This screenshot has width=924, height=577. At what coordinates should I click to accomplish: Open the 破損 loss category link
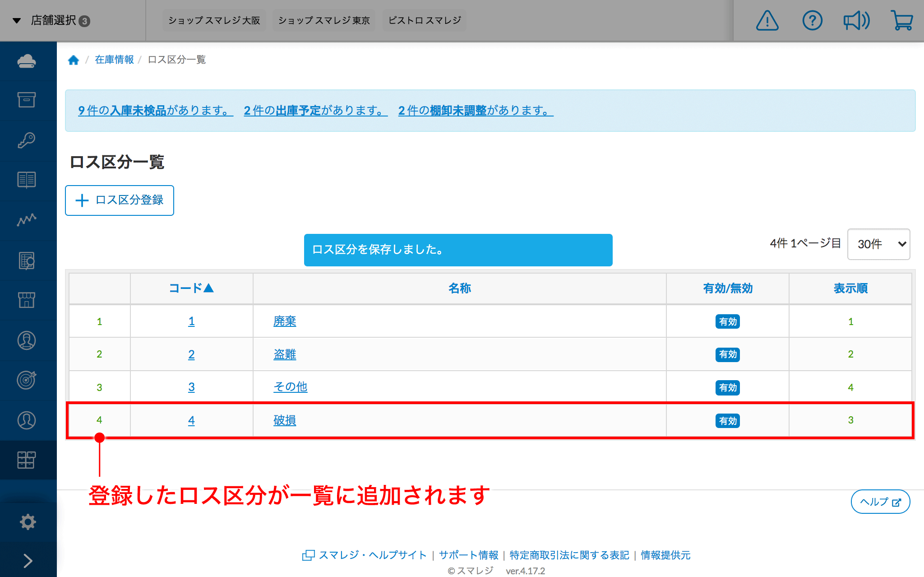coord(285,420)
